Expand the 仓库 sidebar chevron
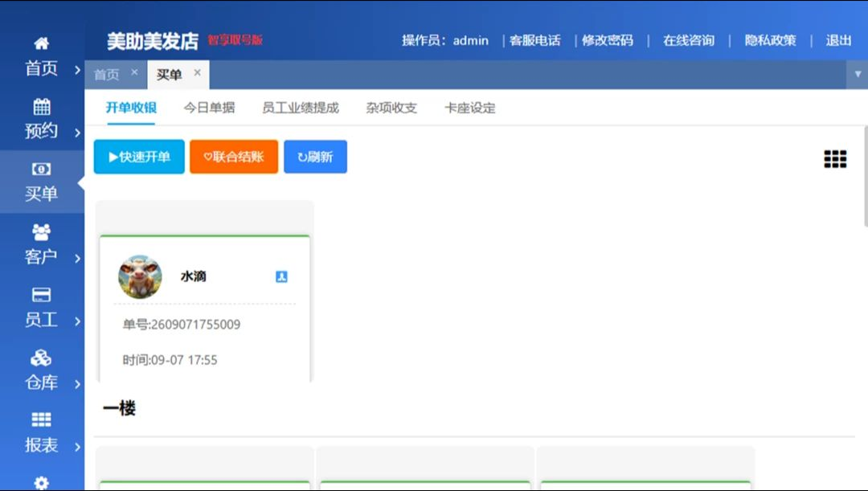The width and height of the screenshot is (868, 491). click(77, 383)
